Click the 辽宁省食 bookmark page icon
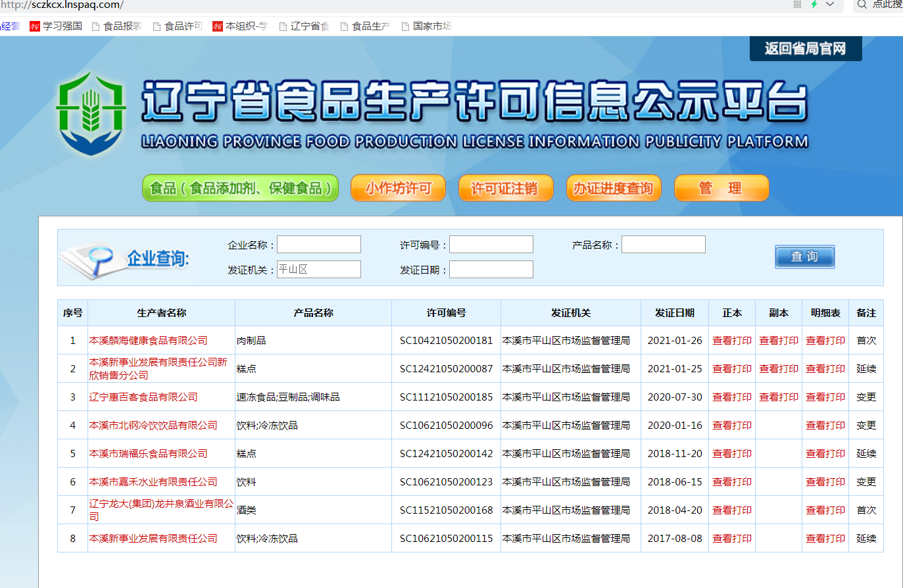This screenshot has height=588, width=903. click(283, 26)
